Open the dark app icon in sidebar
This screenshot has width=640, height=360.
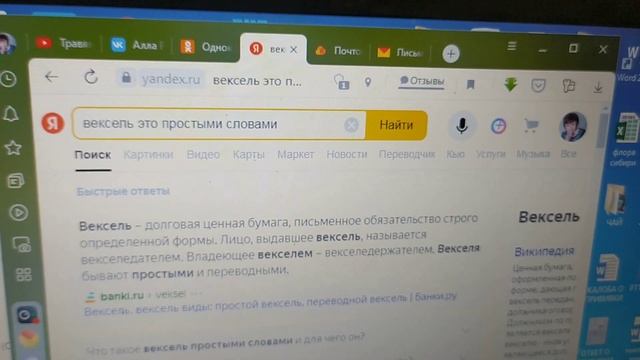click(x=27, y=315)
